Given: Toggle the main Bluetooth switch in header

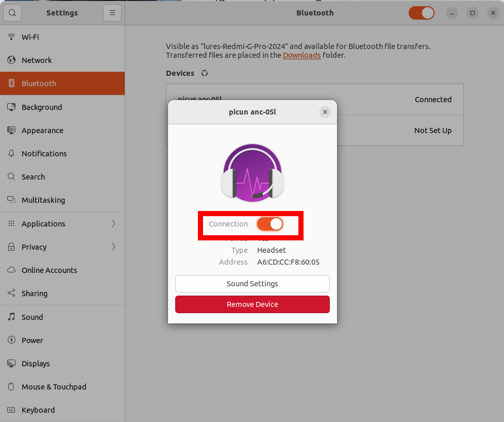Looking at the screenshot, I should [x=422, y=13].
